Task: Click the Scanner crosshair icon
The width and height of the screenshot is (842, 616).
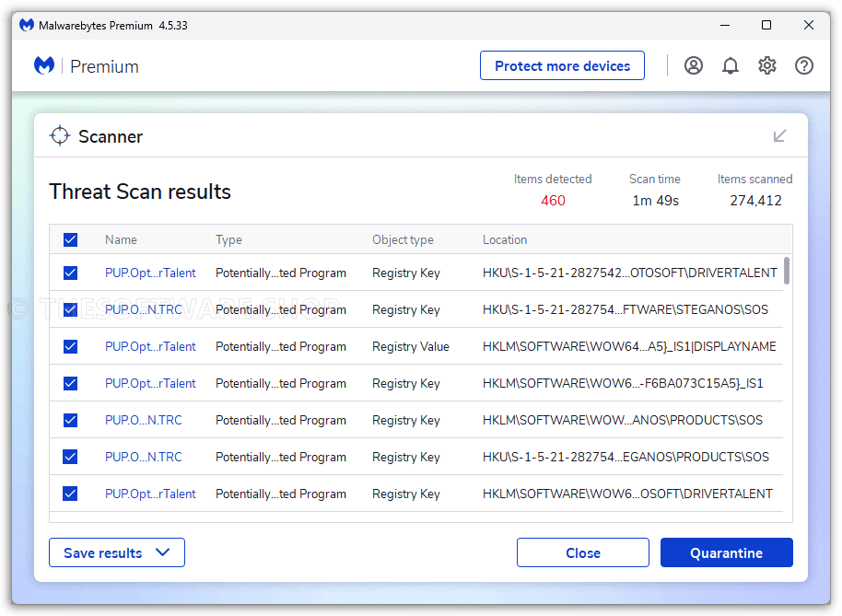Action: pos(60,135)
